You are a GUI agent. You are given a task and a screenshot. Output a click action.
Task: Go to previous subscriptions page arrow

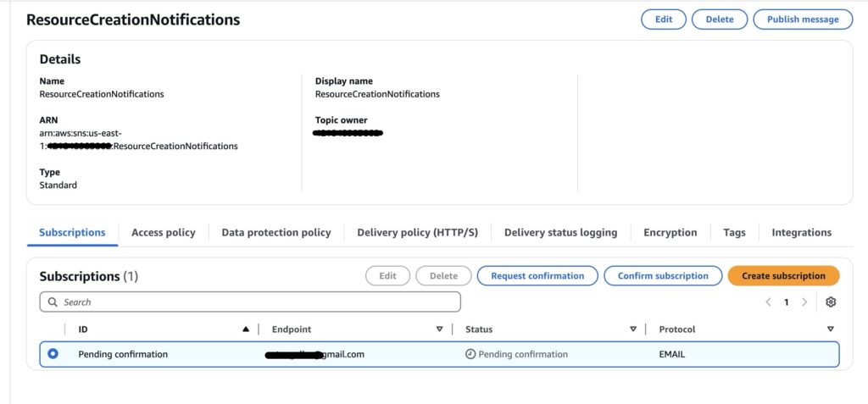pyautogui.click(x=768, y=302)
